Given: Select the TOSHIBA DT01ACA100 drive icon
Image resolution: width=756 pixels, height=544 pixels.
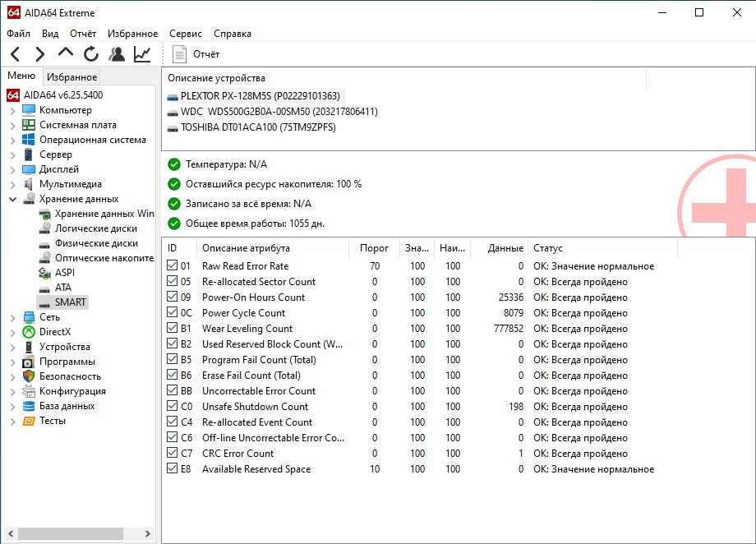Looking at the screenshot, I should pos(173,128).
